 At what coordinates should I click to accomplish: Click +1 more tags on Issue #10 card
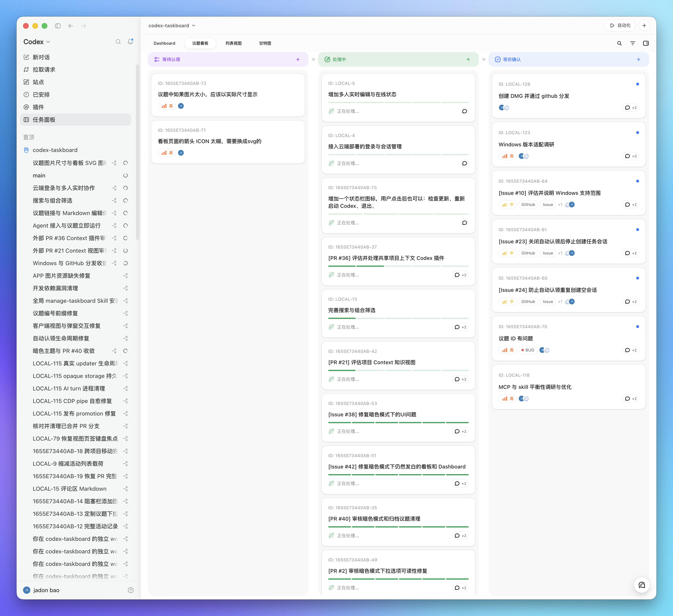point(560,205)
